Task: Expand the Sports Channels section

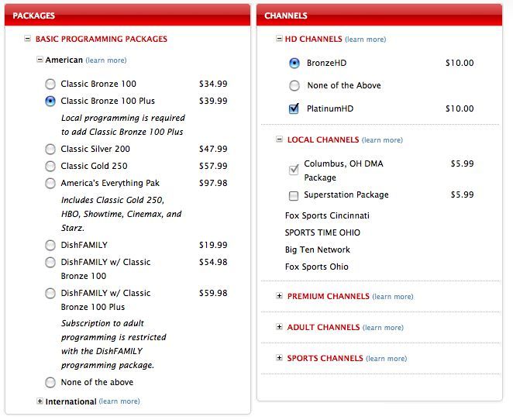Action: [279, 357]
